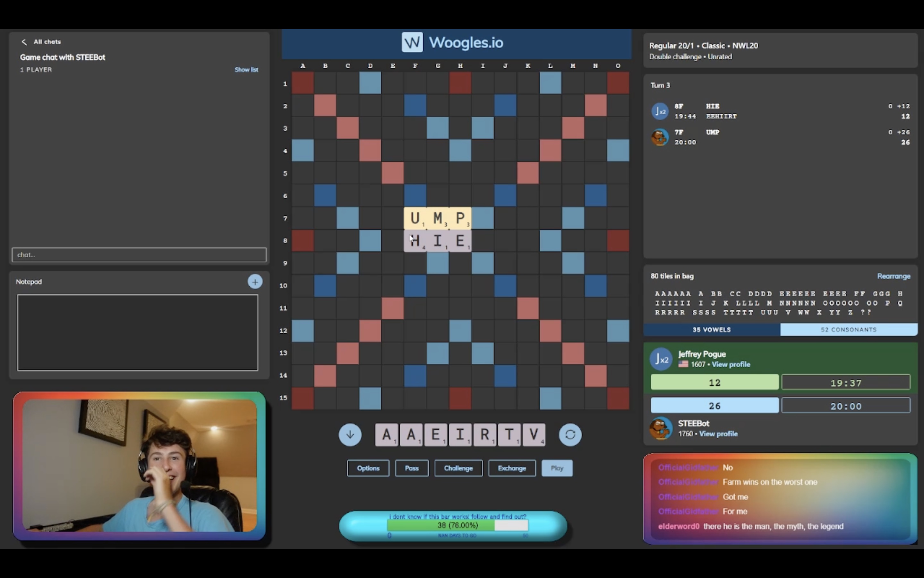Click the Play button
The image size is (924, 578).
[557, 468]
